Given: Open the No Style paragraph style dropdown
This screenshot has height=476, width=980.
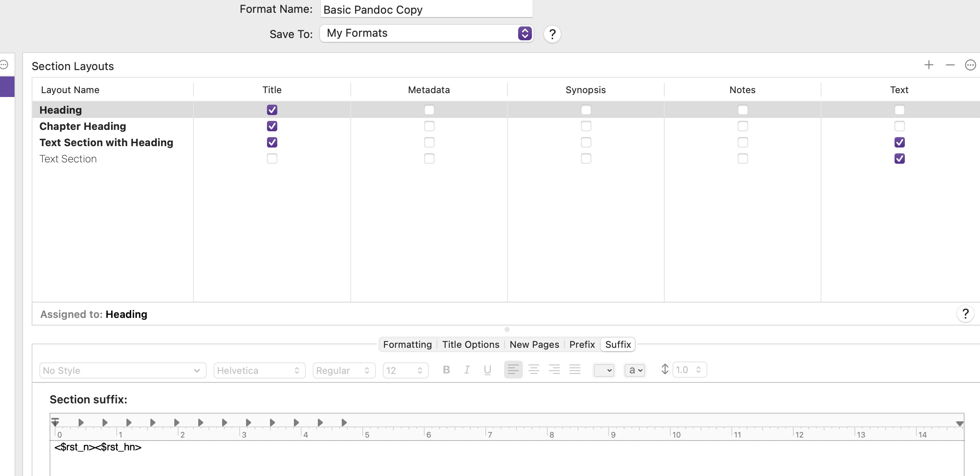Looking at the screenshot, I should 122,370.
